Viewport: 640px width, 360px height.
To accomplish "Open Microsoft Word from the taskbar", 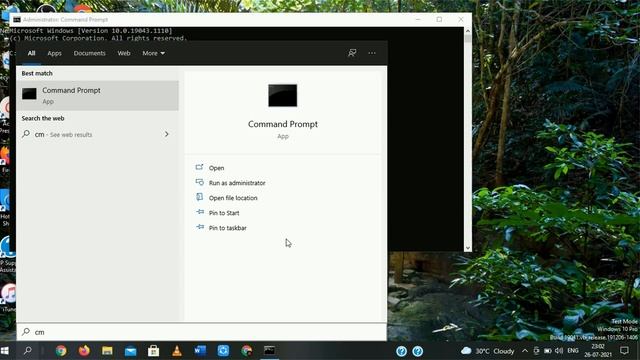I will (x=200, y=351).
